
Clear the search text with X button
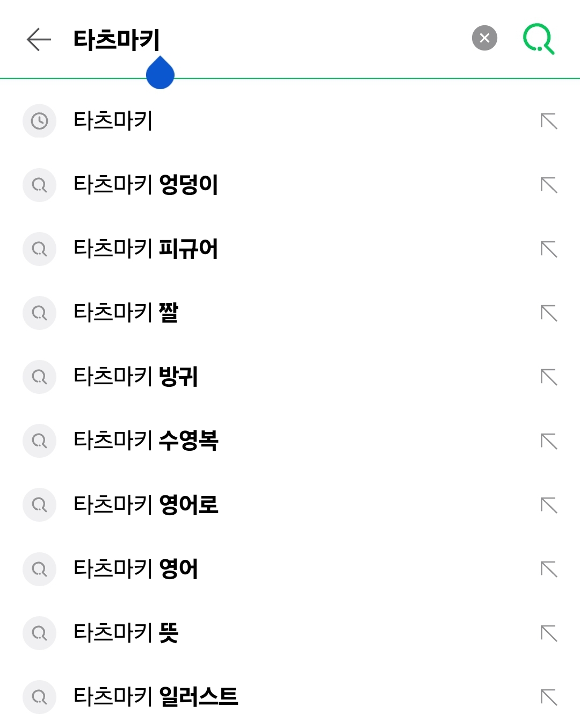coord(484,38)
